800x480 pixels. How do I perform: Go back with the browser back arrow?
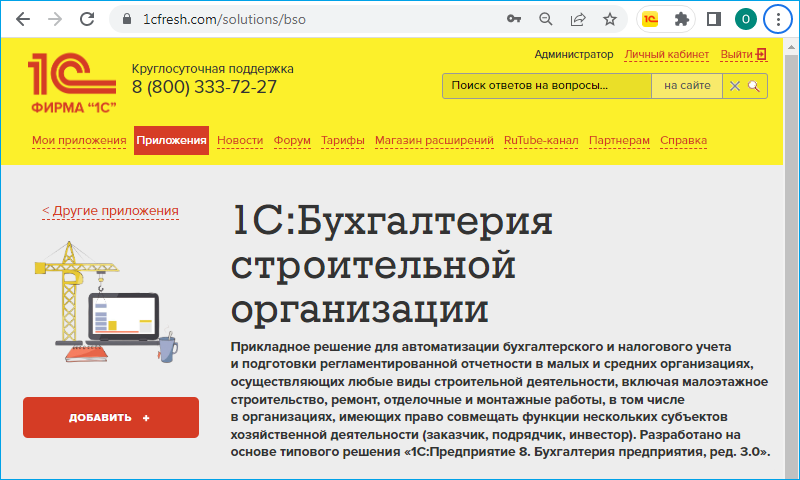point(23,19)
